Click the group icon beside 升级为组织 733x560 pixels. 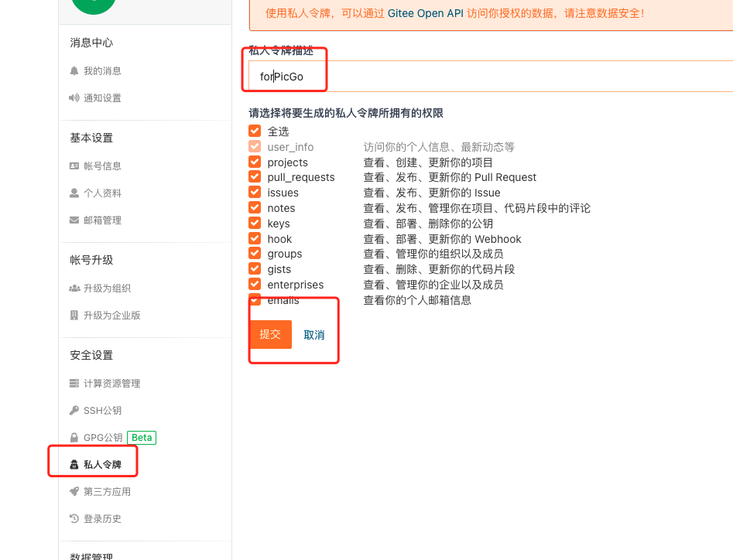click(x=74, y=289)
